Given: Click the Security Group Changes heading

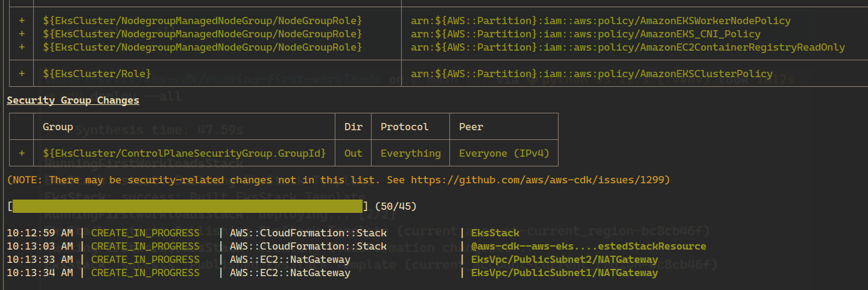Looking at the screenshot, I should point(73,100).
